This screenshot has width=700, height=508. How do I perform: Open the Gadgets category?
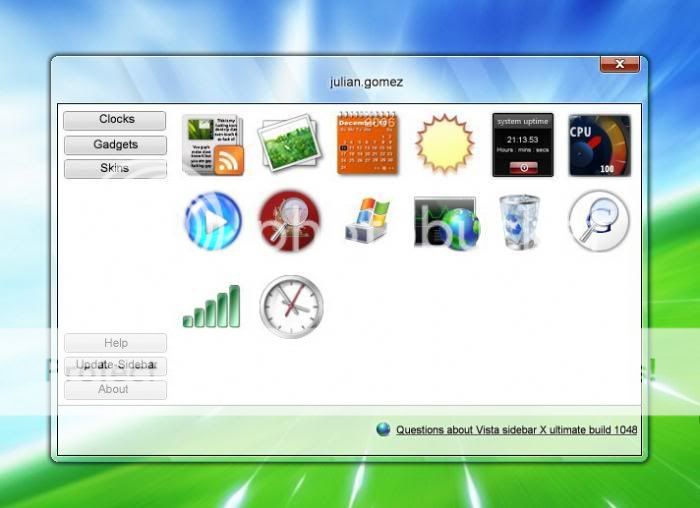115,145
